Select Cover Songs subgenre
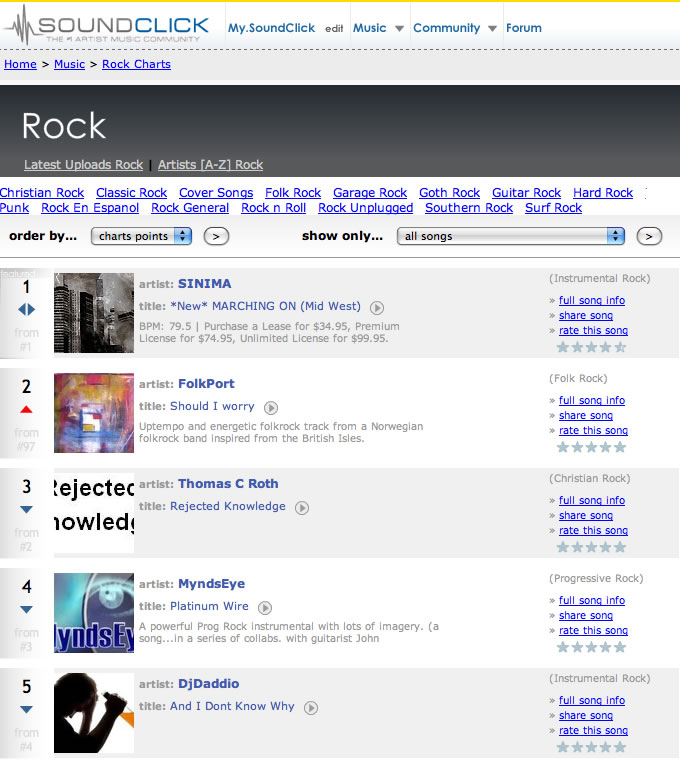 click(216, 193)
